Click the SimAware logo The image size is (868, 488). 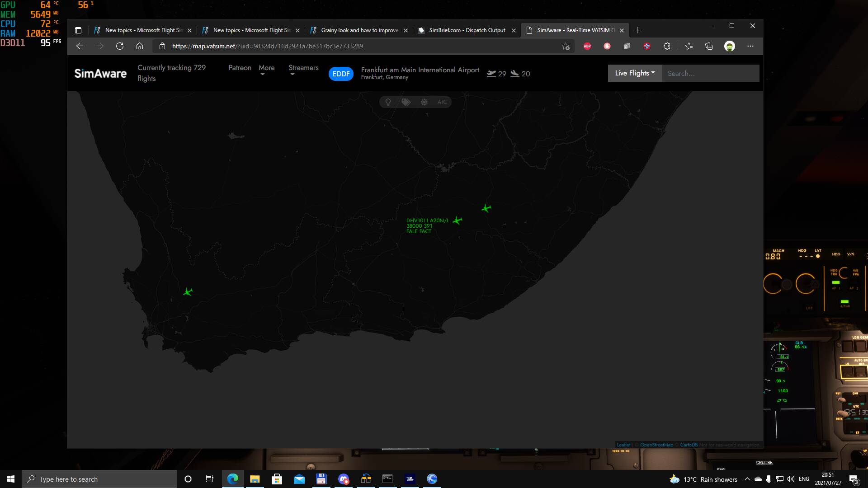click(x=100, y=74)
